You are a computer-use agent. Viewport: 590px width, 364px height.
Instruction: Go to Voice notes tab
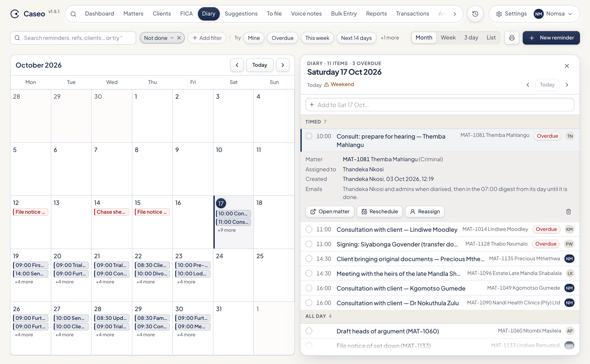coord(306,14)
